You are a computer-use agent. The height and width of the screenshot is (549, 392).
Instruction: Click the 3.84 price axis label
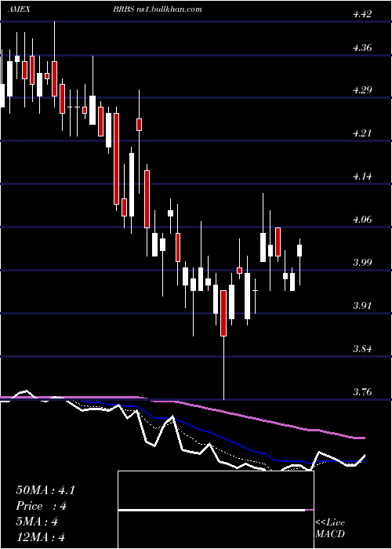tap(362, 349)
